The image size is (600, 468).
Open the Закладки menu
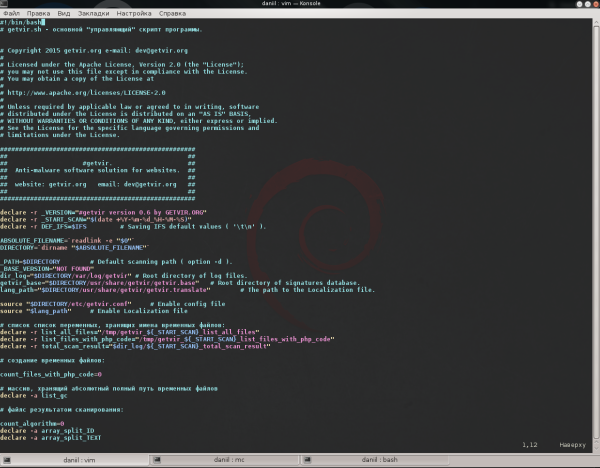93,16
